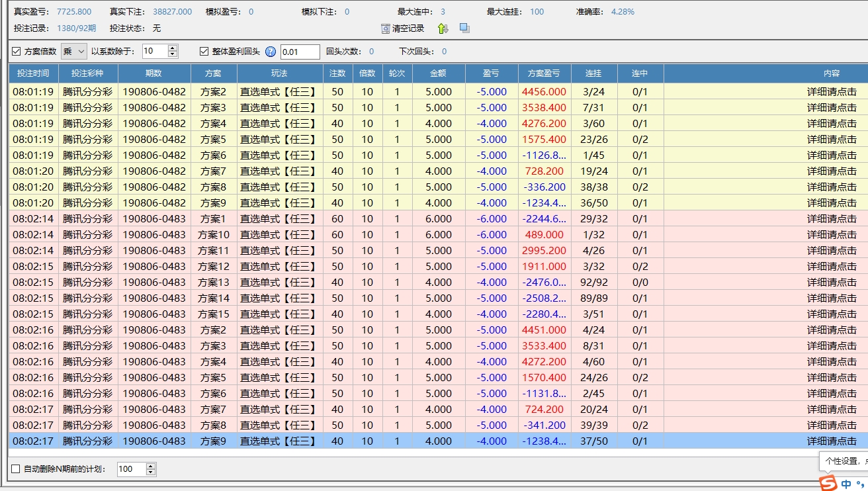The height and width of the screenshot is (491, 868).
Task: Click the 内容 column header
Action: (832, 73)
